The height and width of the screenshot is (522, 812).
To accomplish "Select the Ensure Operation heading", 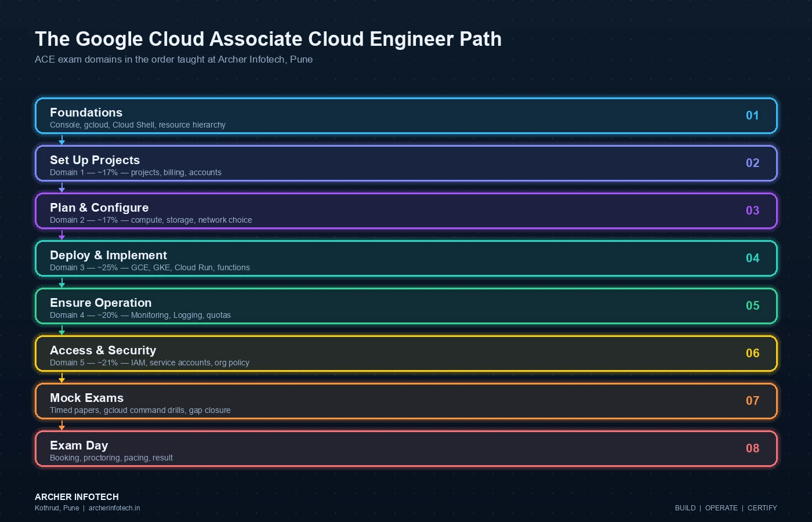I will [x=100, y=303].
